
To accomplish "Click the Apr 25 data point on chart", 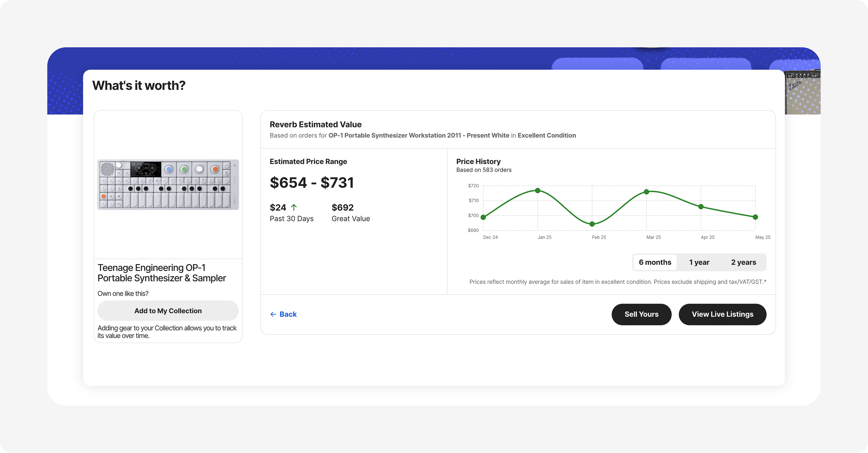I will coord(701,207).
